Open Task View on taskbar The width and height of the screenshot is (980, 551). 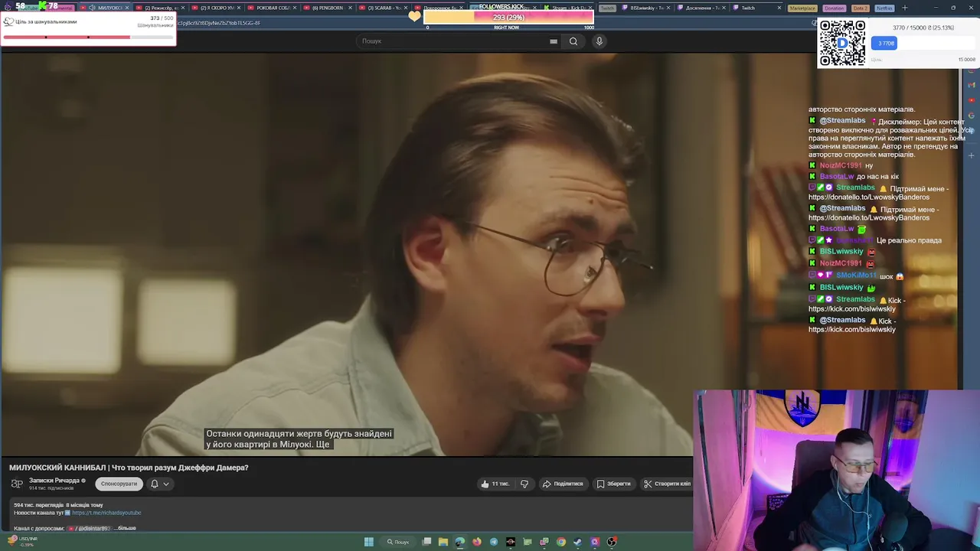coord(426,542)
